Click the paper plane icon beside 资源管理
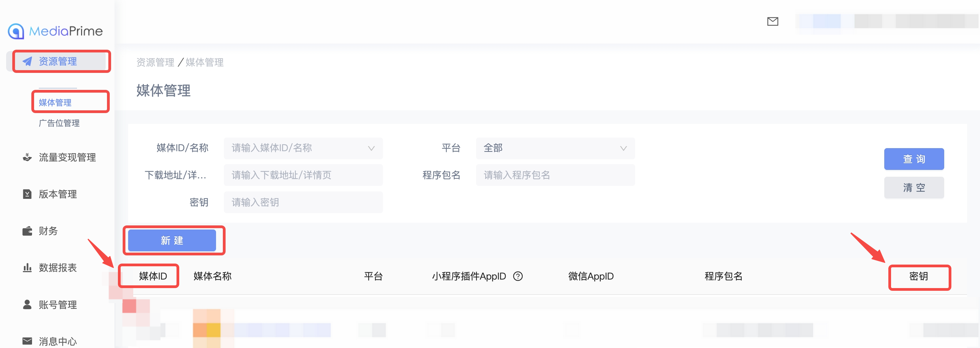The image size is (980, 348). (27, 61)
